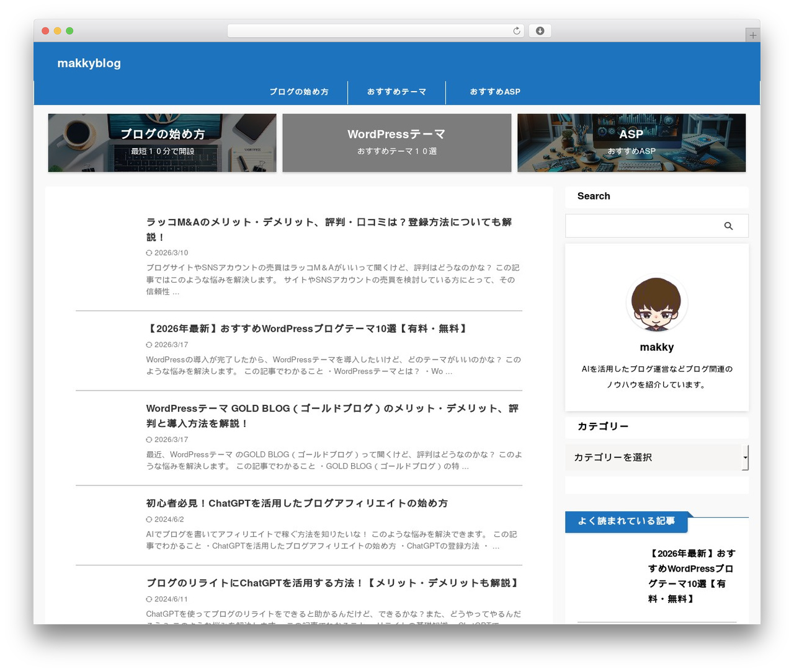Go to the makkyblog site title
The image size is (794, 672).
point(89,63)
